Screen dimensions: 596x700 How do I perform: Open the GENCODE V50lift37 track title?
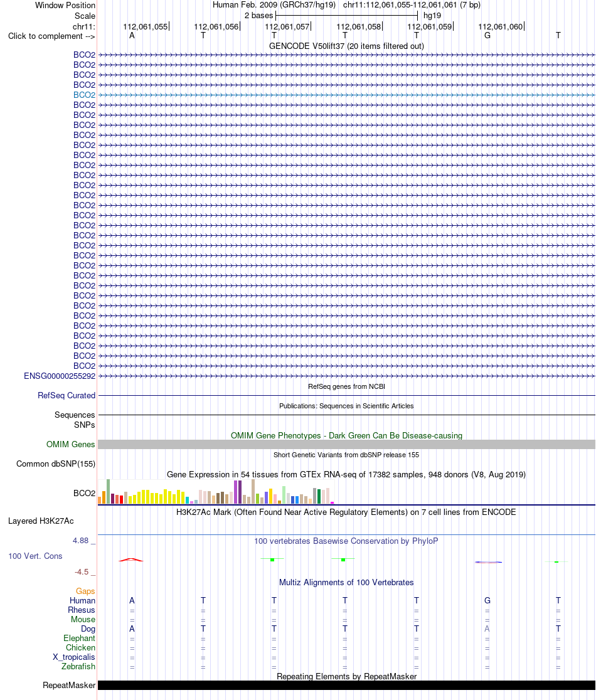point(346,46)
